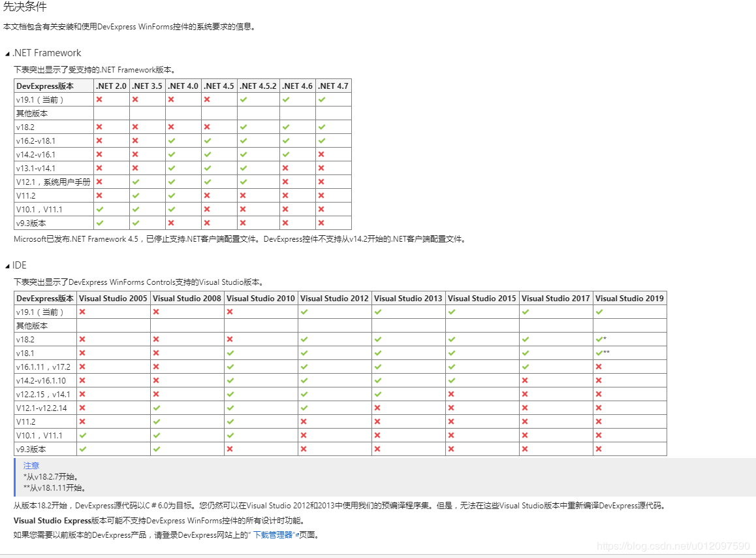The height and width of the screenshot is (558, 756).
Task: Select the v13.1-v14.1 row label
Action: click(x=36, y=169)
